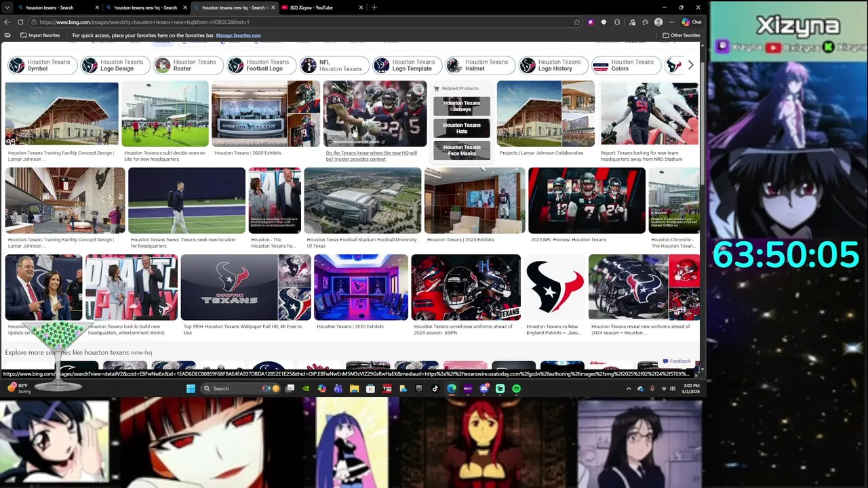Expand related search chips right arrow
Viewport: 868px width, 488px height.
(x=690, y=65)
